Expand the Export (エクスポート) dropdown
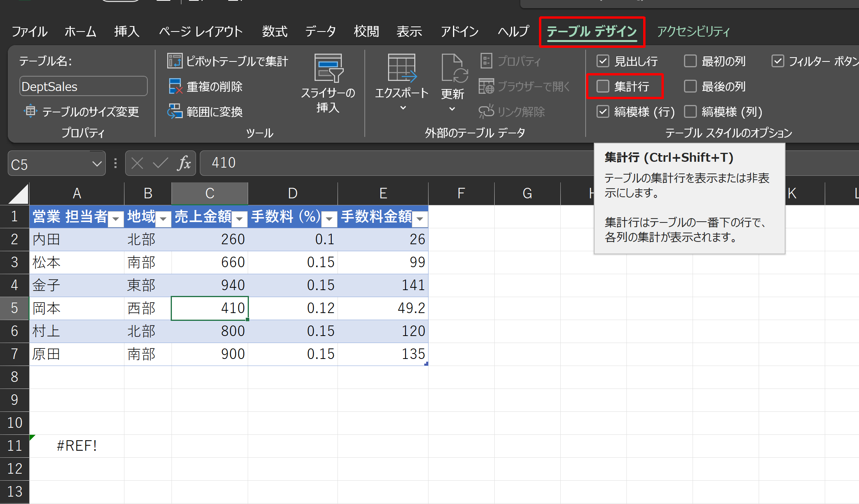Image resolution: width=859 pixels, height=504 pixels. (402, 108)
